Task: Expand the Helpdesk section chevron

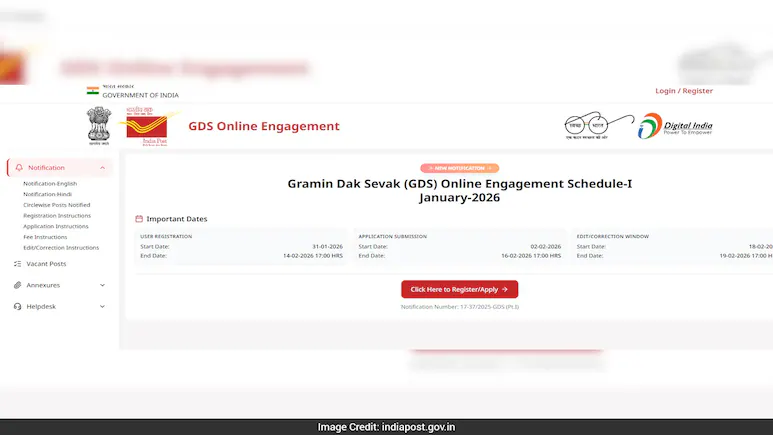Action: pyautogui.click(x=102, y=306)
